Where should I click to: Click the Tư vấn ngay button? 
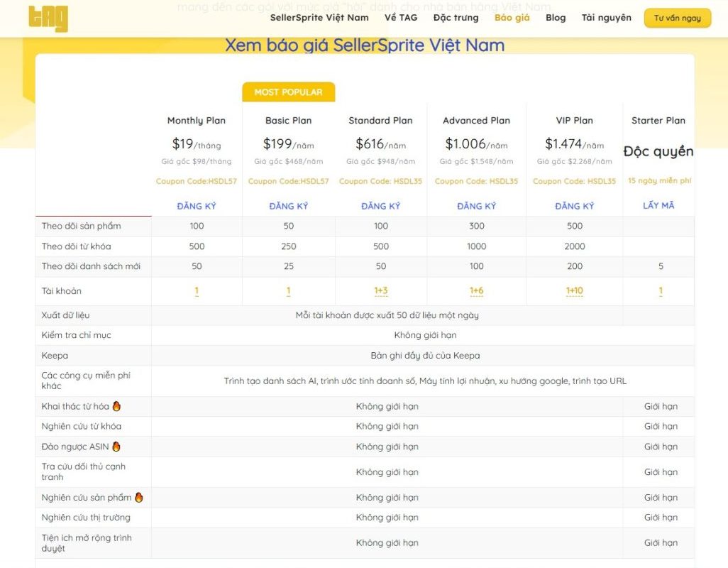pos(678,18)
